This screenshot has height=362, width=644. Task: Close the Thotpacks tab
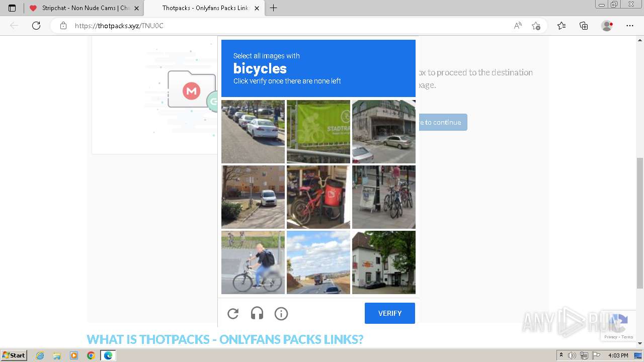(257, 8)
